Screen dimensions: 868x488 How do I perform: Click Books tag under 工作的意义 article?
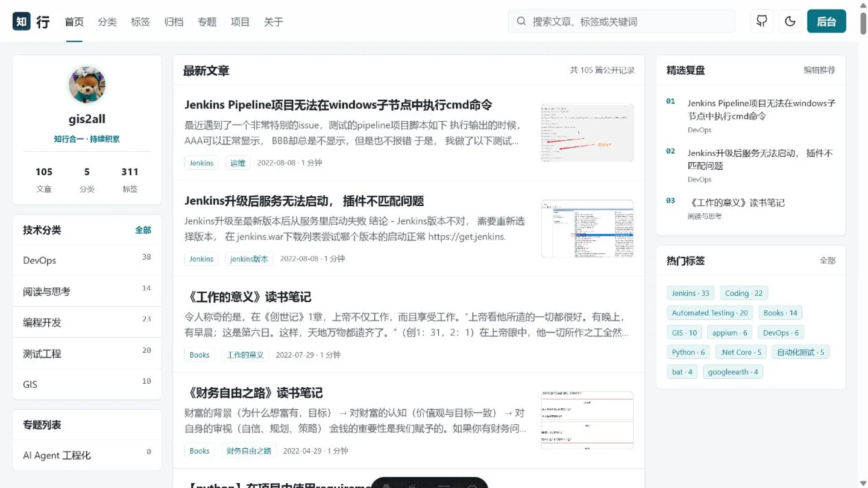pos(200,355)
